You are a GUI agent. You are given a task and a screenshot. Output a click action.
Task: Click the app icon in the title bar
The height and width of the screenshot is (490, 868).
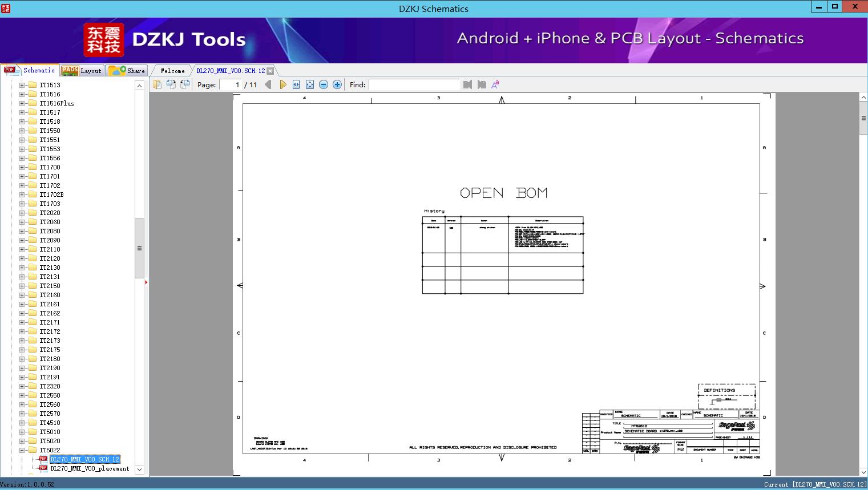[x=6, y=8]
